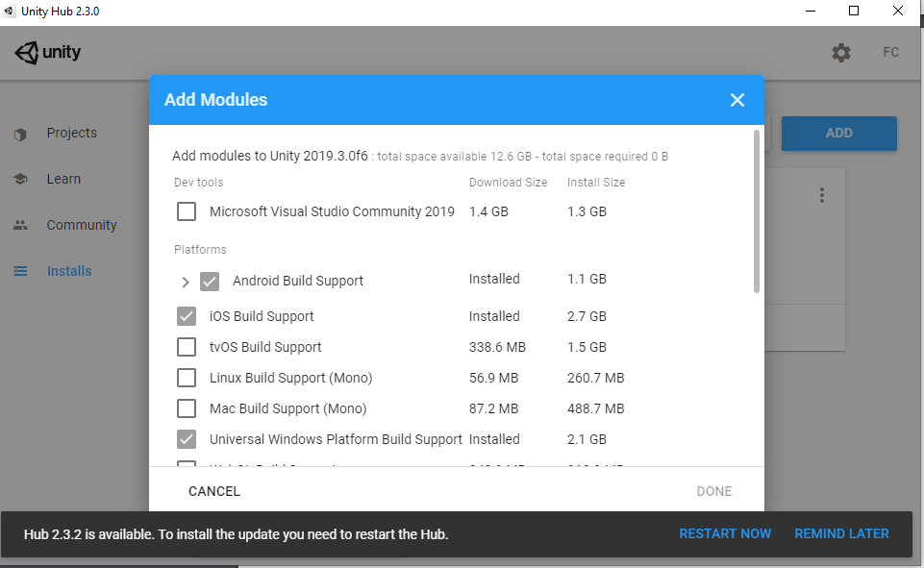Minimize the Unity Hub window
The width and height of the screenshot is (924, 568).
point(811,12)
